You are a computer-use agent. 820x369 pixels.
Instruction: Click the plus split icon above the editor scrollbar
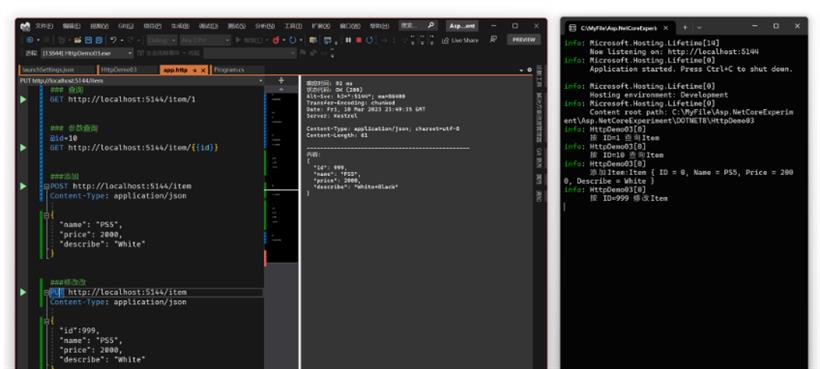(281, 80)
